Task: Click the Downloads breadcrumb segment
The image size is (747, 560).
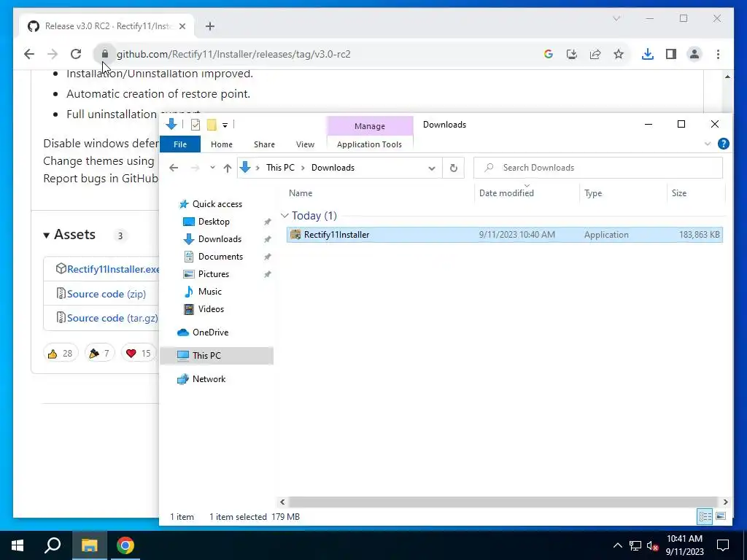Action: point(333,168)
